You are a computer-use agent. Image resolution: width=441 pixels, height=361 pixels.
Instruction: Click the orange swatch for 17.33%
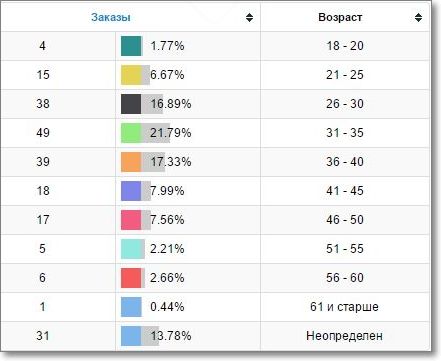coord(131,162)
